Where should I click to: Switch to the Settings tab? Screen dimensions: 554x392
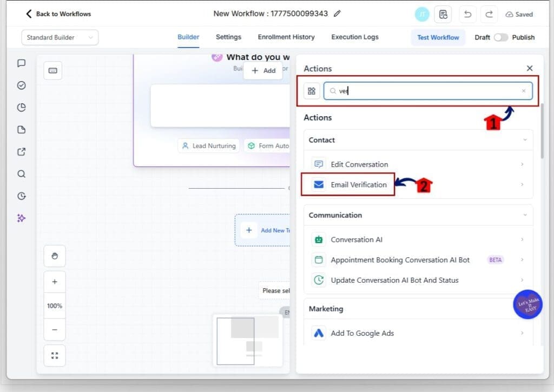tap(229, 37)
